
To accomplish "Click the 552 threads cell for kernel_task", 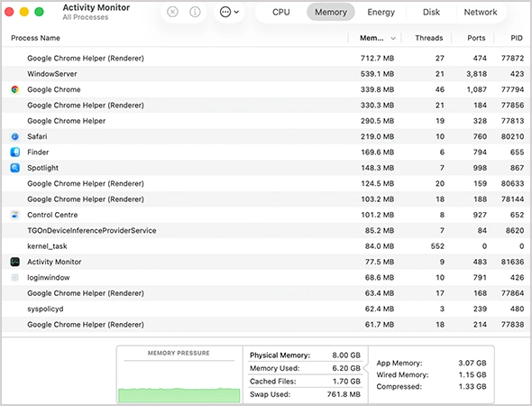I will [x=437, y=246].
